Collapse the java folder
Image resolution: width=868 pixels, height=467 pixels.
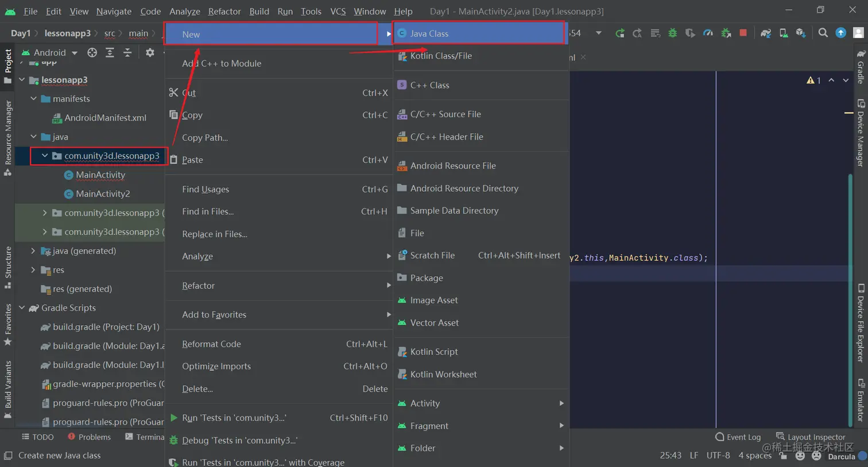(x=34, y=137)
